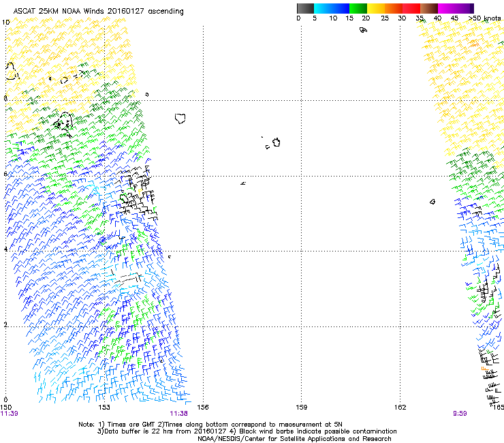Click the island outline near 158E 7N

[276, 142]
